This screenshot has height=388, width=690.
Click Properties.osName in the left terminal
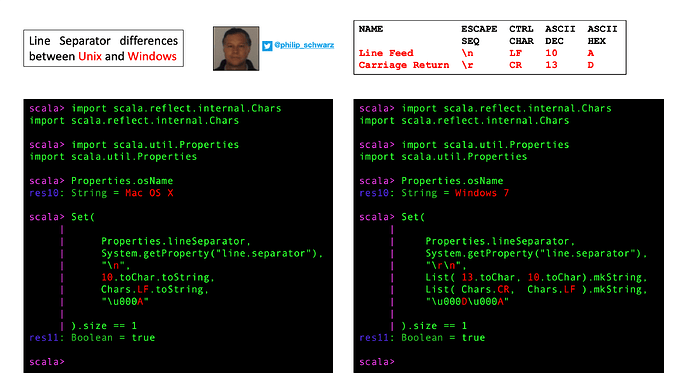[x=122, y=181]
